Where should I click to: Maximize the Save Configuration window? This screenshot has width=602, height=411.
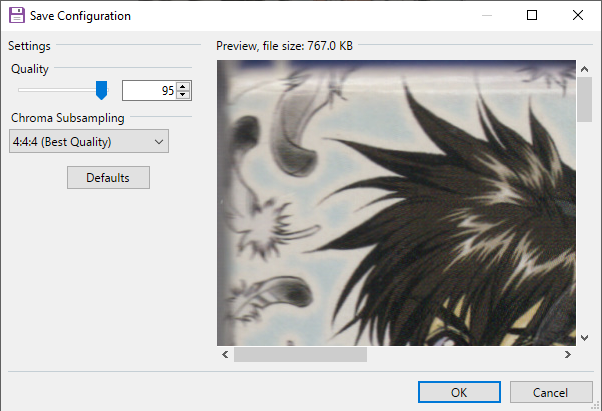coord(532,16)
